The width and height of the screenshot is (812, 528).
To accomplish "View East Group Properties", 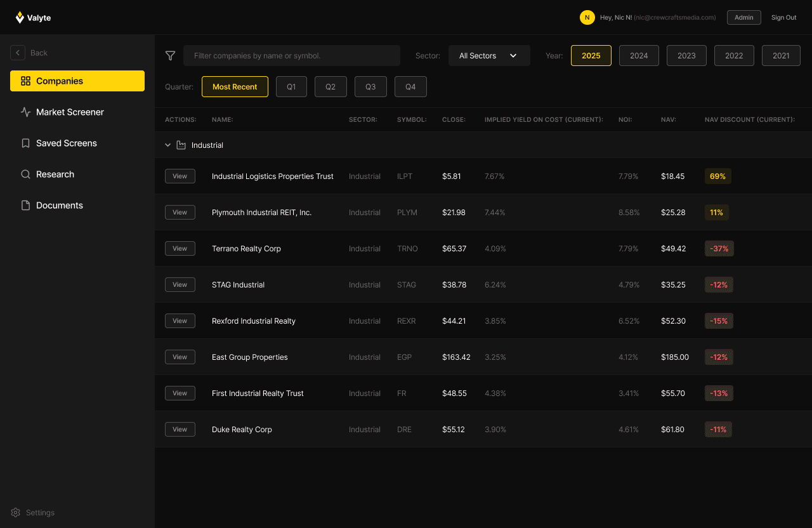I will point(180,357).
